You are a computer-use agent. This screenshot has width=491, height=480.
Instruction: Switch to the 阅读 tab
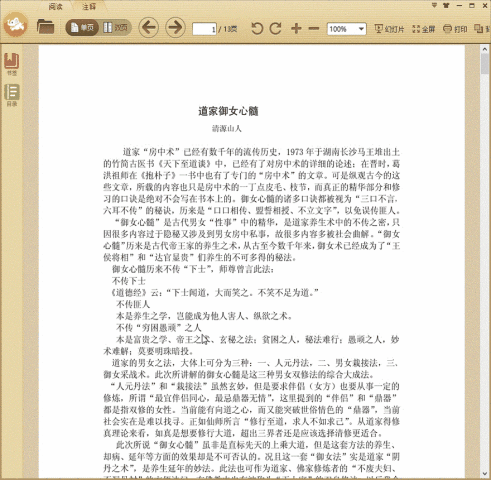point(55,6)
